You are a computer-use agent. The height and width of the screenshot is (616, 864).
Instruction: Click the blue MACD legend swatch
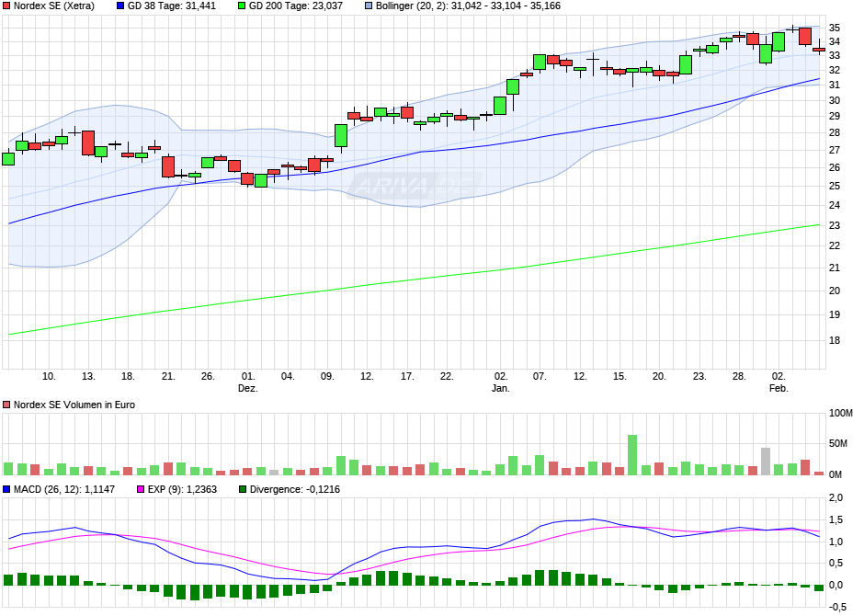[x=6, y=489]
